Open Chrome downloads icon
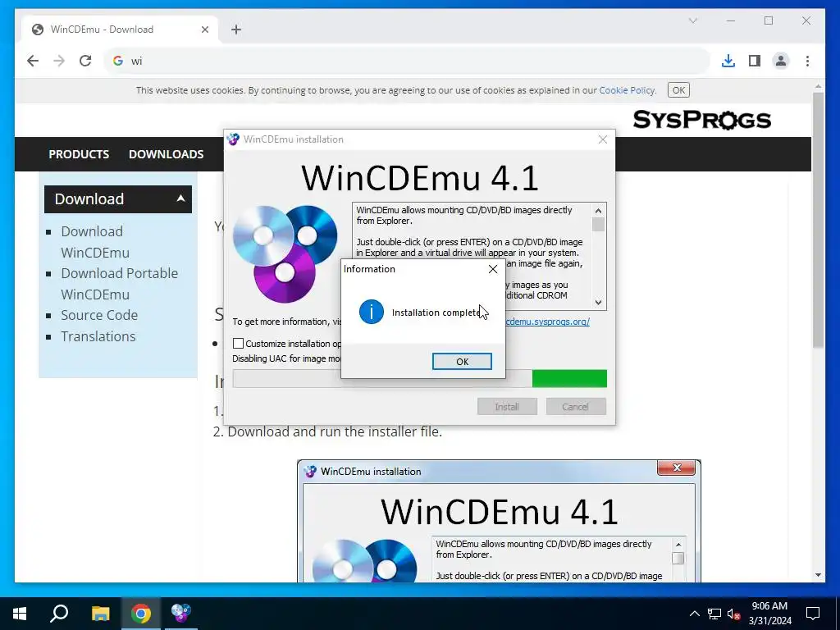Screen dimensions: 840x630 point(728,61)
